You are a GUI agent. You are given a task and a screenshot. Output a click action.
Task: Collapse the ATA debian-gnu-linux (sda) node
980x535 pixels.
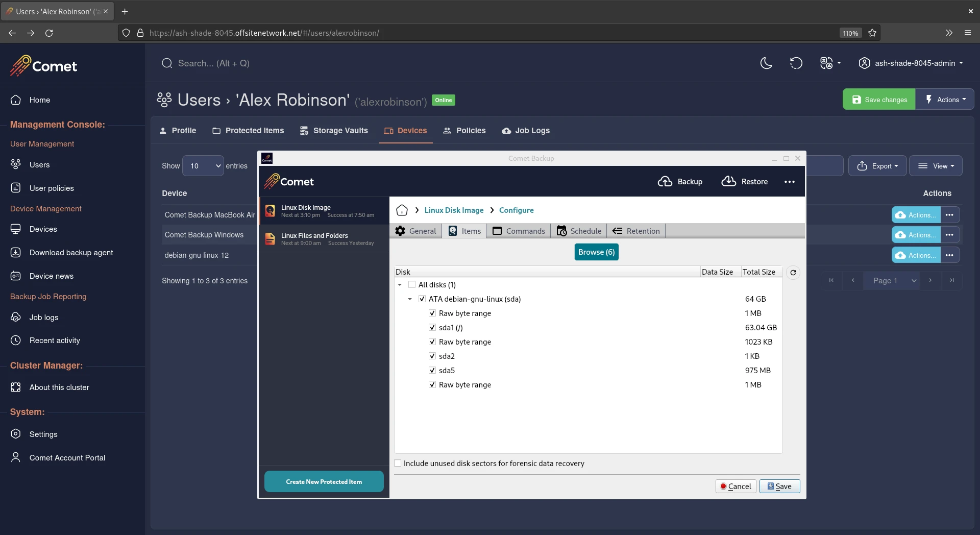pyautogui.click(x=410, y=299)
